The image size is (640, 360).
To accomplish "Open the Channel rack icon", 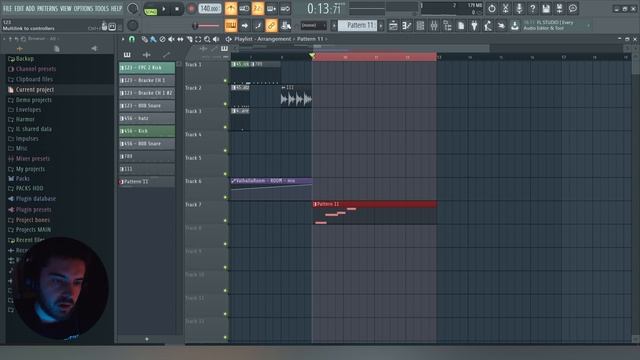I will click(420, 26).
